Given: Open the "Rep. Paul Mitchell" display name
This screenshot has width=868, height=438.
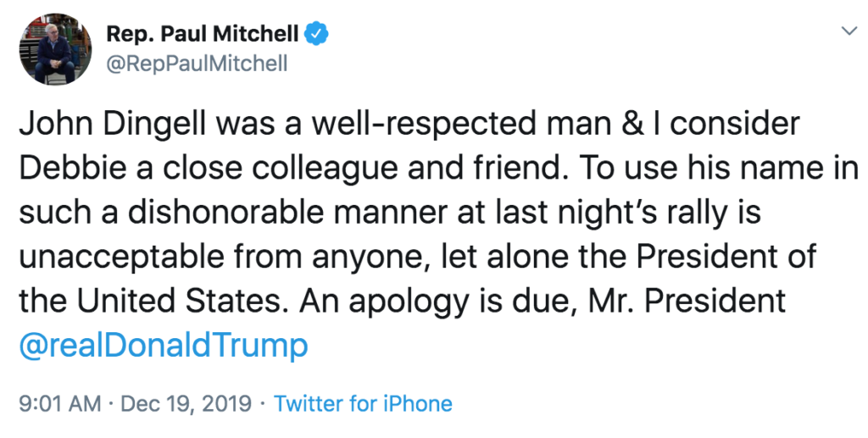Looking at the screenshot, I should [202, 34].
